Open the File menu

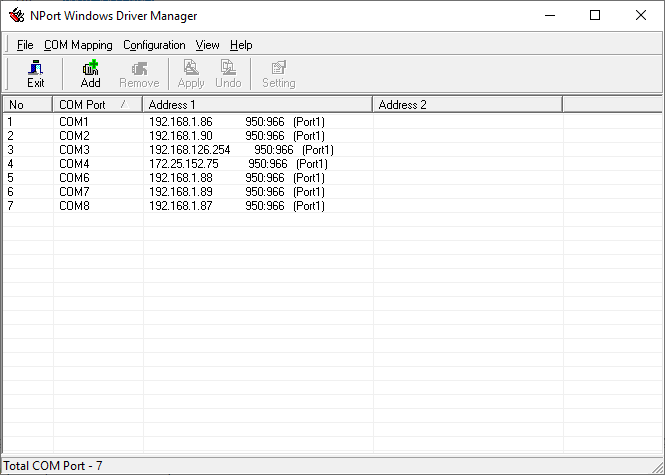click(25, 45)
